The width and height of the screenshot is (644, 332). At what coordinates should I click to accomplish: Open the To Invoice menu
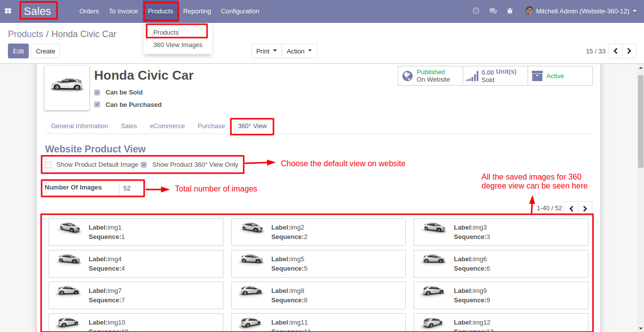click(x=123, y=11)
